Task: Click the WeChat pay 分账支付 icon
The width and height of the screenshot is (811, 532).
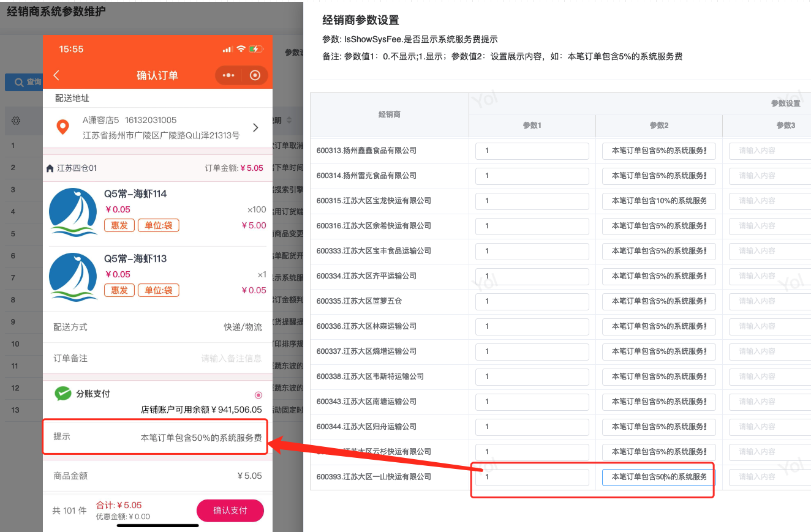Action: tap(62, 394)
